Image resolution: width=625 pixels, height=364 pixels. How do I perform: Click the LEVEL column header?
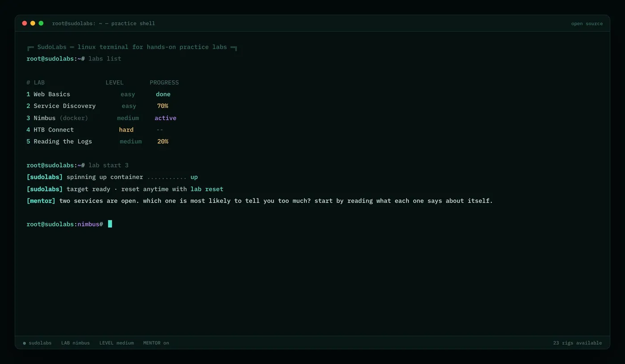pyautogui.click(x=115, y=82)
